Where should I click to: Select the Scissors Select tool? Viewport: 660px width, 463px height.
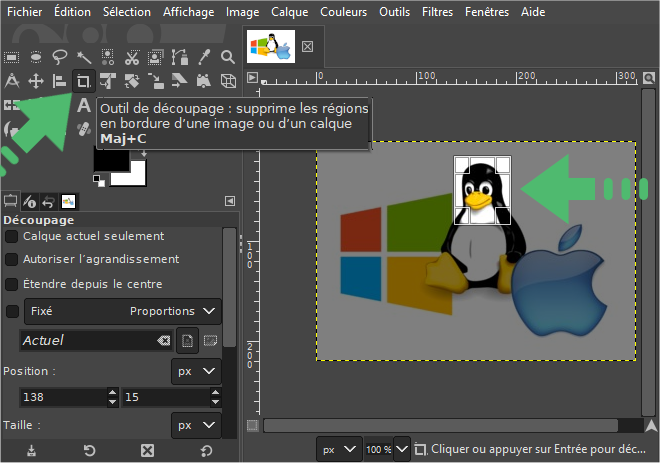coord(132,57)
